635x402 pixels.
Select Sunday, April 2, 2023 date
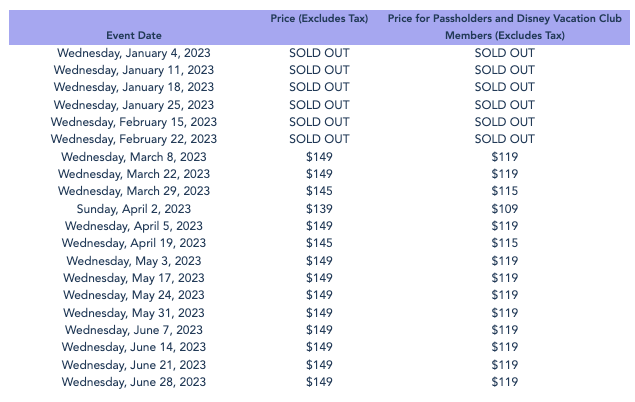(x=134, y=209)
